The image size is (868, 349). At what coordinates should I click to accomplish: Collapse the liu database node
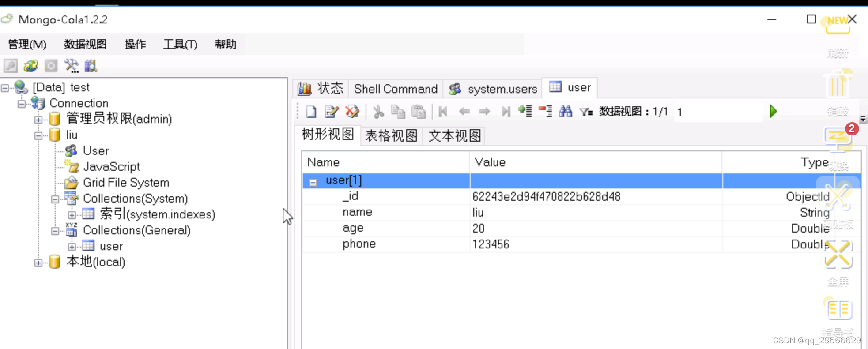38,136
